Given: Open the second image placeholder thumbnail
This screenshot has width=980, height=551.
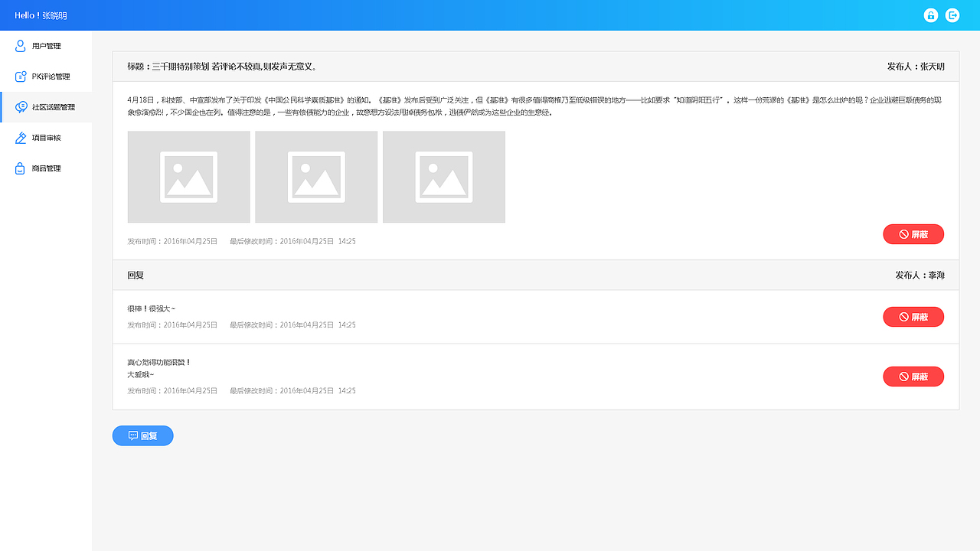Looking at the screenshot, I should (x=316, y=177).
